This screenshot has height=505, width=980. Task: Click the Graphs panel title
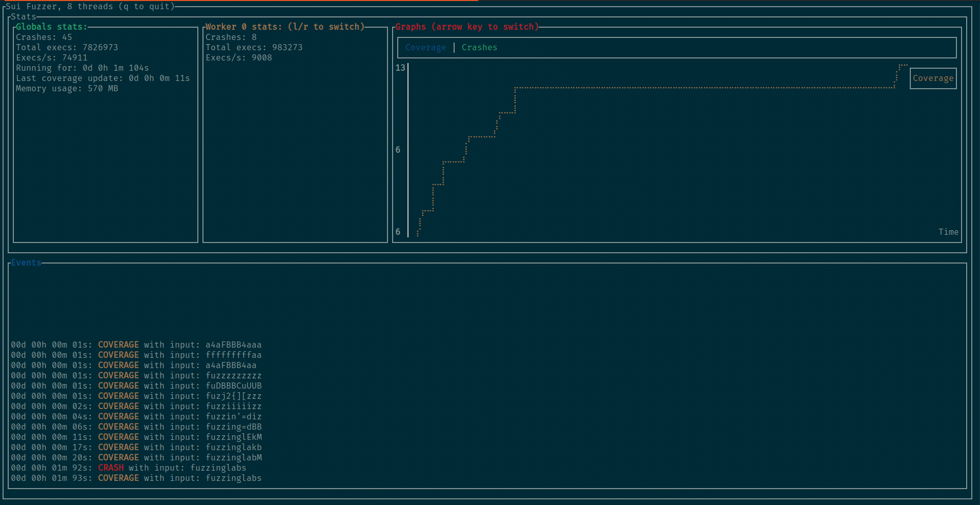466,26
